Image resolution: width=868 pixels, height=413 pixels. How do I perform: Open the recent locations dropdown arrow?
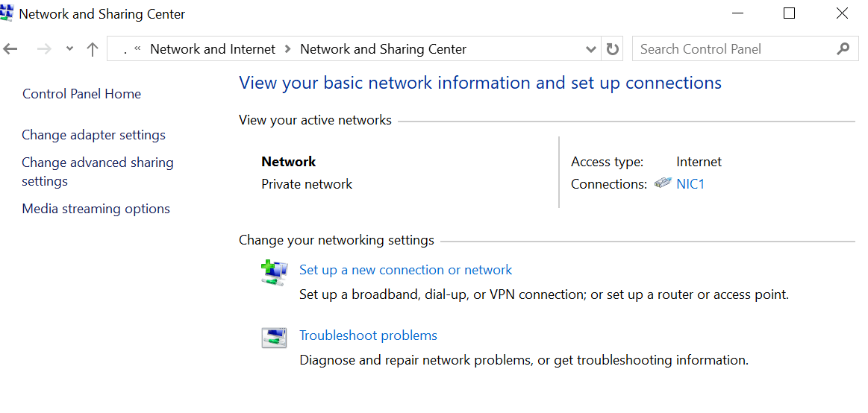(x=69, y=48)
